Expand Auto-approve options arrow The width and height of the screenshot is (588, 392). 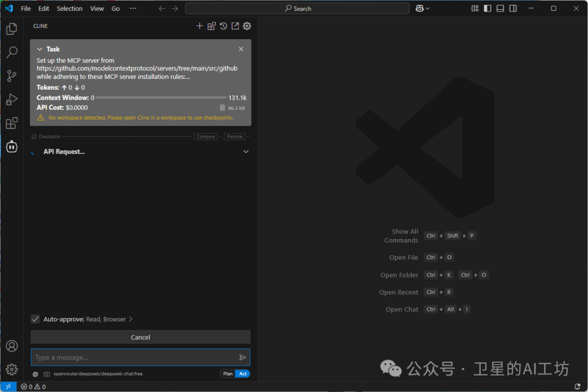click(x=131, y=319)
